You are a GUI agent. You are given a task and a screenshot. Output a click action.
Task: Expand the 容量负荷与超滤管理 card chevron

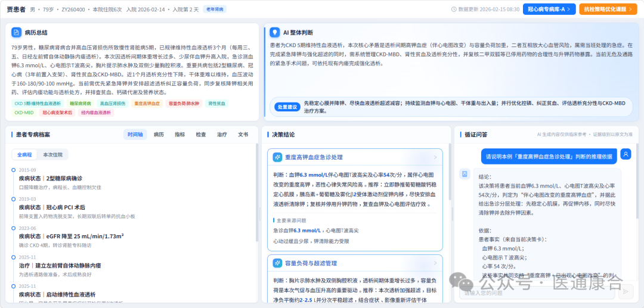tap(435, 263)
